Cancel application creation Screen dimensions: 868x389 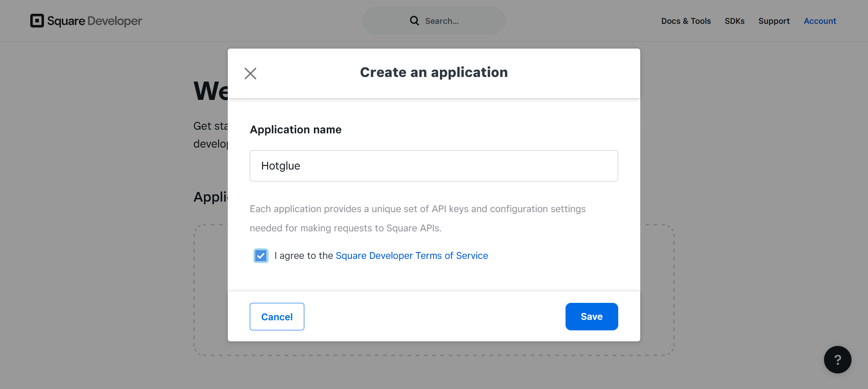[x=277, y=317]
